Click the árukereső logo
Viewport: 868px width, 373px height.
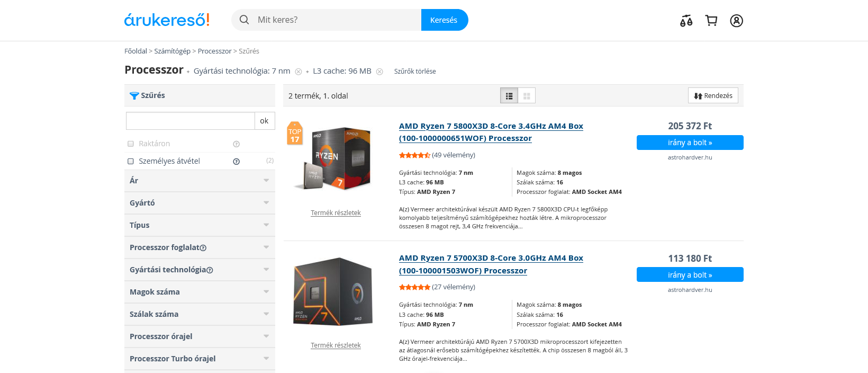pyautogui.click(x=167, y=20)
